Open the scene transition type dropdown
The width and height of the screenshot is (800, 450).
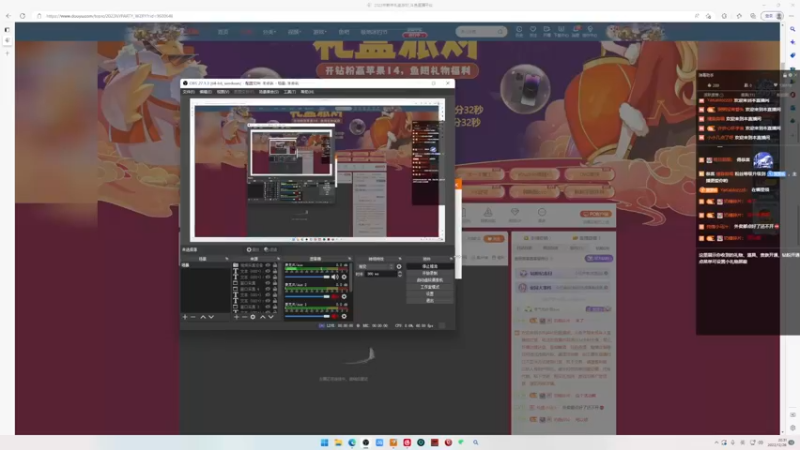click(376, 266)
